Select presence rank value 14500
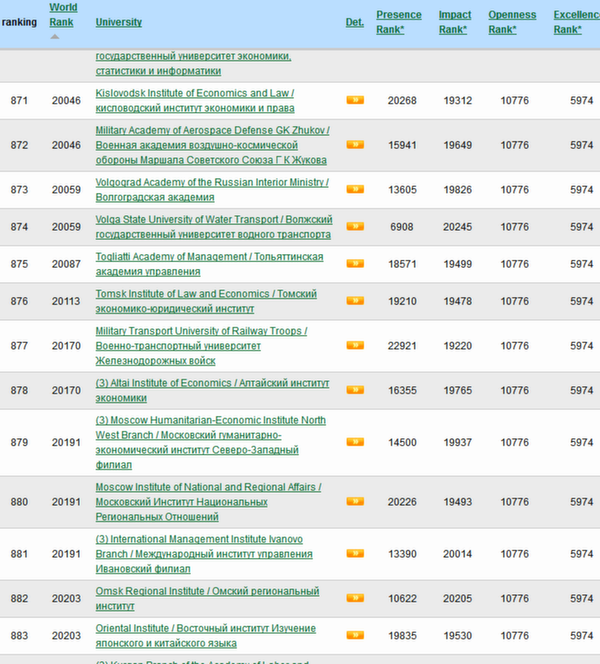The height and width of the screenshot is (664, 600). [x=402, y=442]
